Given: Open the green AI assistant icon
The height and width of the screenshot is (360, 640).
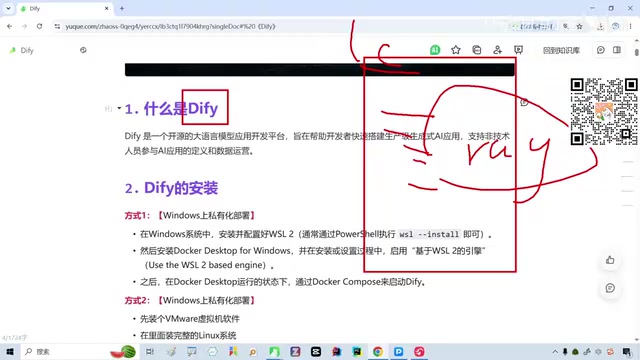Looking at the screenshot, I should 435,50.
